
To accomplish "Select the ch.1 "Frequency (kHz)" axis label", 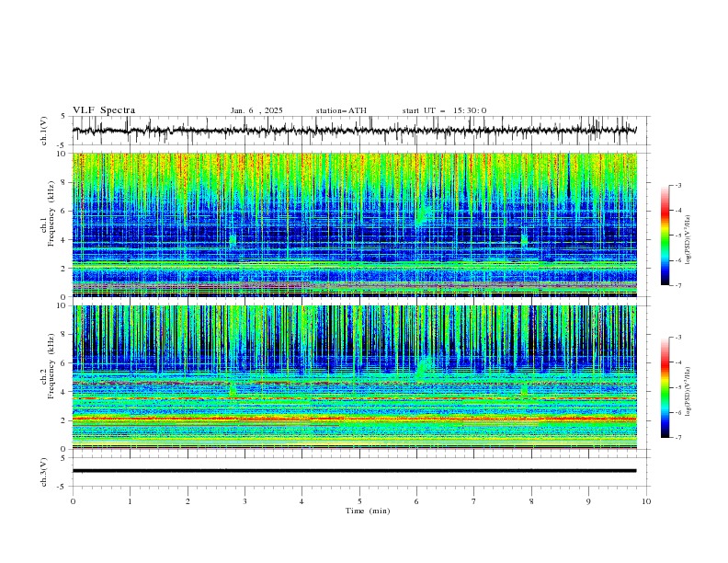I will pyautogui.click(x=51, y=212).
